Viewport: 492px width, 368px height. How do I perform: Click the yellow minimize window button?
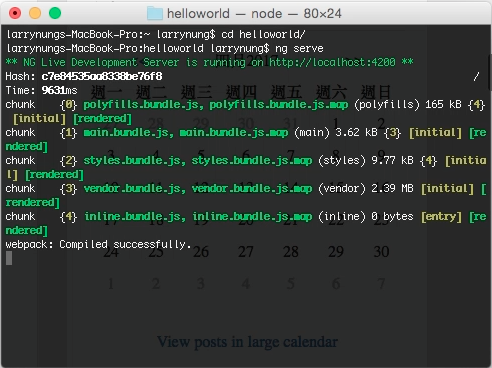[35, 13]
